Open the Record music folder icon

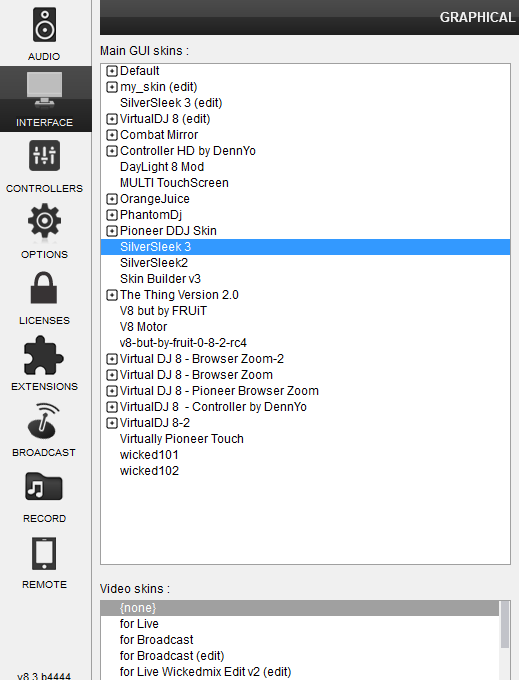coord(44,486)
